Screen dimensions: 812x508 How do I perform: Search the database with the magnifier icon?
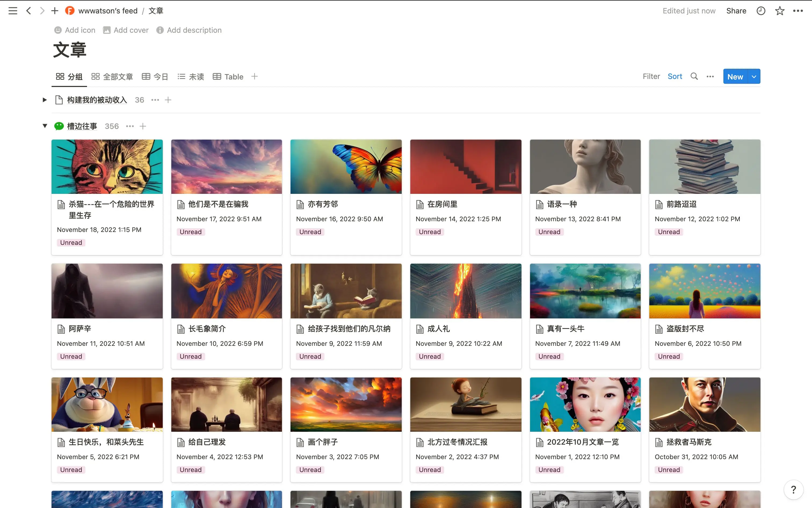pos(694,77)
